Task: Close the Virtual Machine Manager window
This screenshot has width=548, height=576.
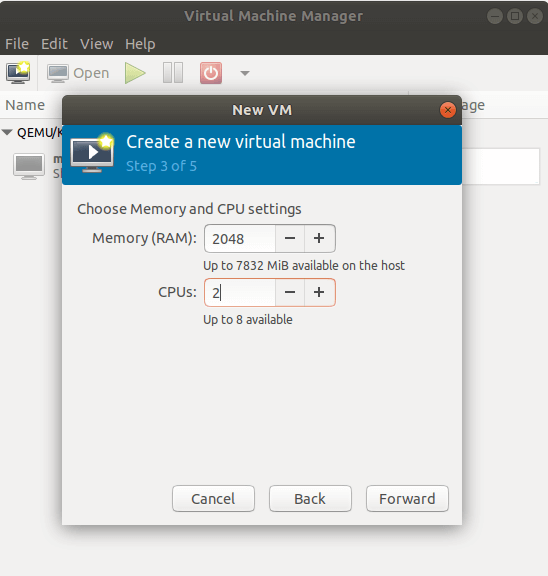Action: coord(535,16)
